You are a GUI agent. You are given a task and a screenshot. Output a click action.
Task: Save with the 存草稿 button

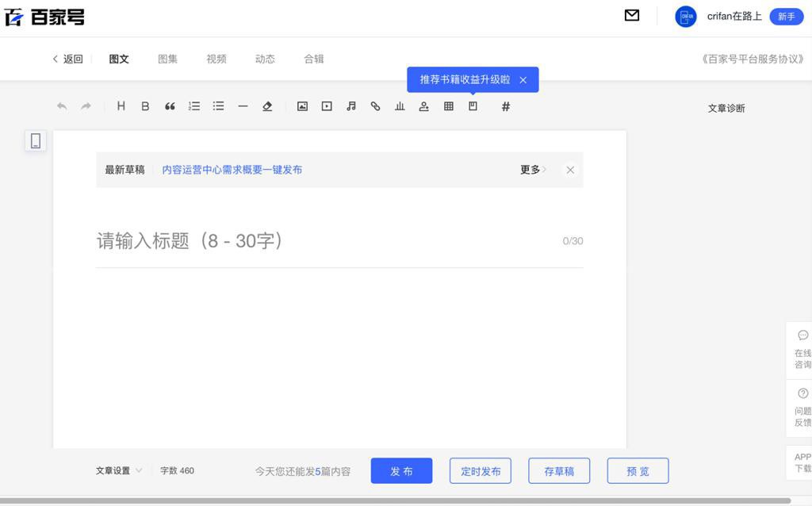click(559, 471)
